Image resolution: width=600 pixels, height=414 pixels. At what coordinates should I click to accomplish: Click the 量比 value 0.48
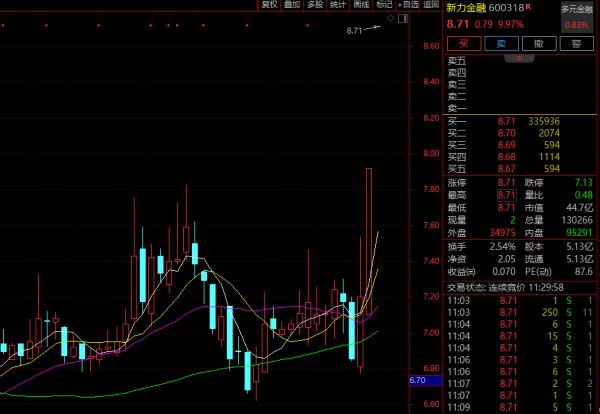point(583,195)
